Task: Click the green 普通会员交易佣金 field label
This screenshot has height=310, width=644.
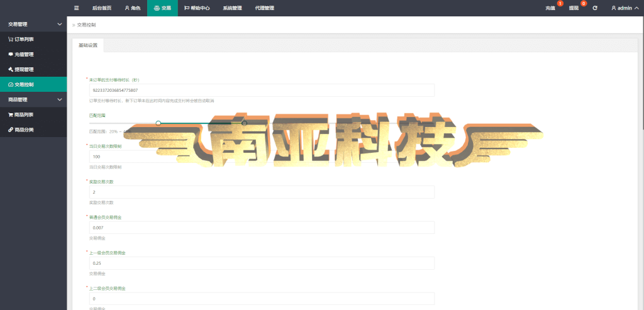Action: coord(105,217)
